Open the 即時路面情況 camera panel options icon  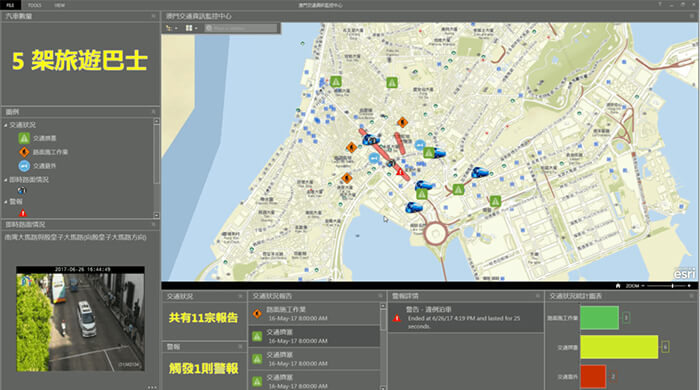[x=154, y=224]
